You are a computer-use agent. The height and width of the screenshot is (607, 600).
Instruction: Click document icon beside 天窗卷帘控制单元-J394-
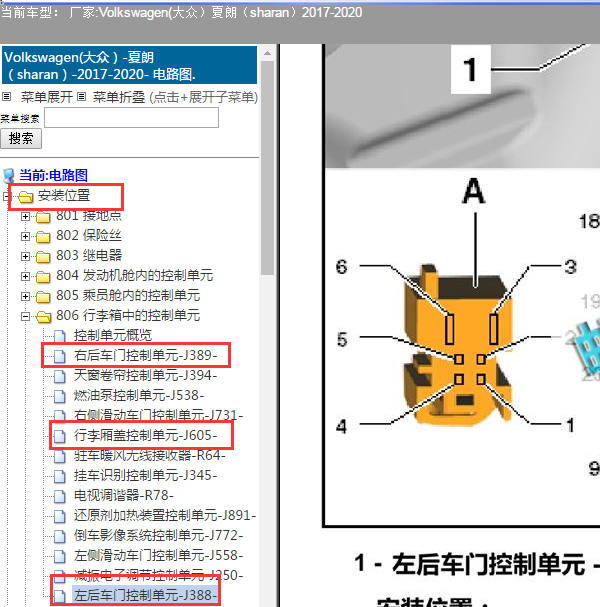(59, 376)
